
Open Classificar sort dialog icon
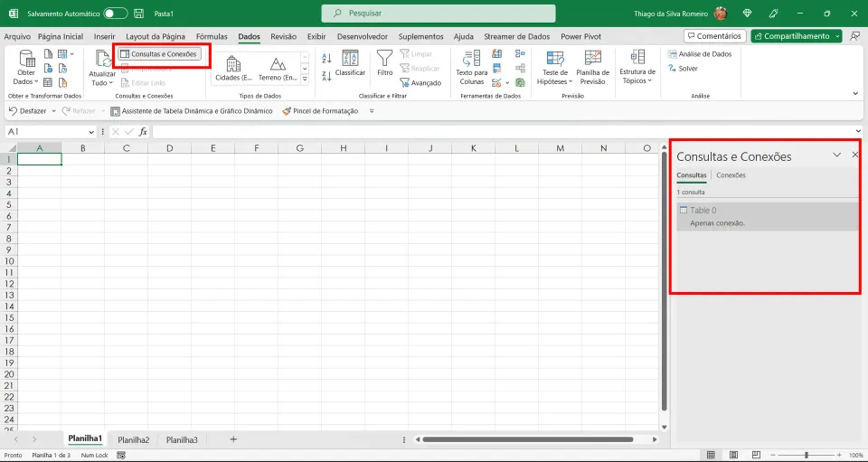pyautogui.click(x=351, y=59)
